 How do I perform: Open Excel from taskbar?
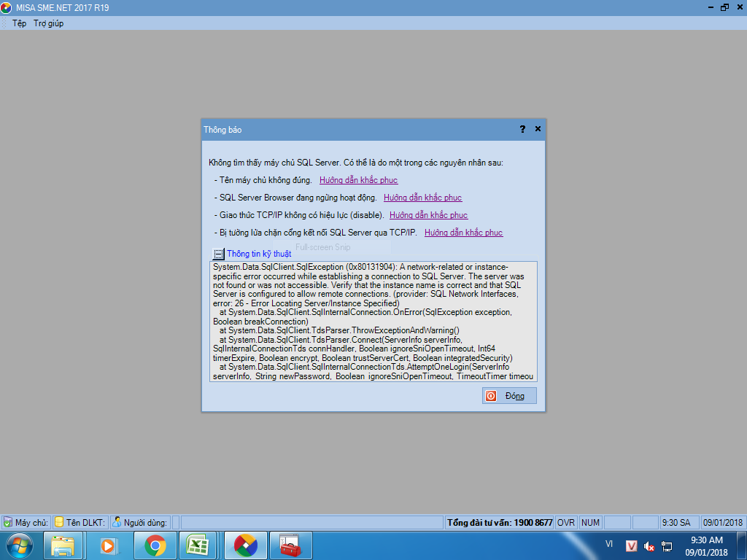coord(198,545)
